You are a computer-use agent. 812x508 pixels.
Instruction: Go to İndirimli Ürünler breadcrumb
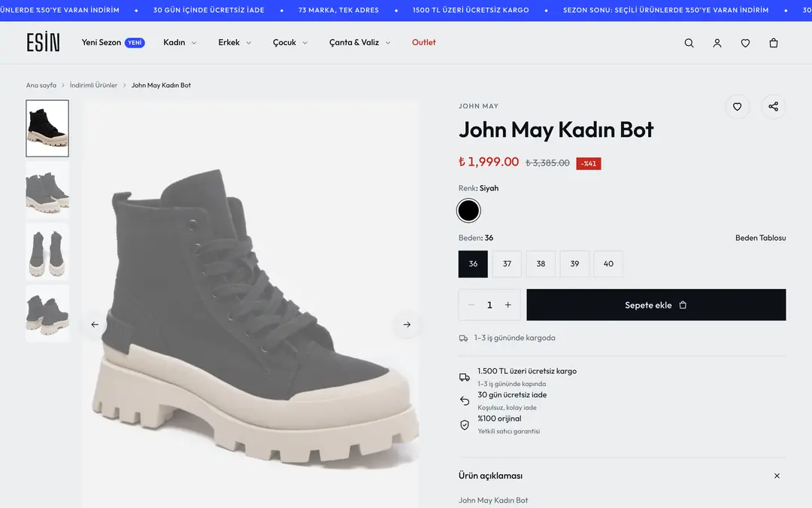[94, 85]
